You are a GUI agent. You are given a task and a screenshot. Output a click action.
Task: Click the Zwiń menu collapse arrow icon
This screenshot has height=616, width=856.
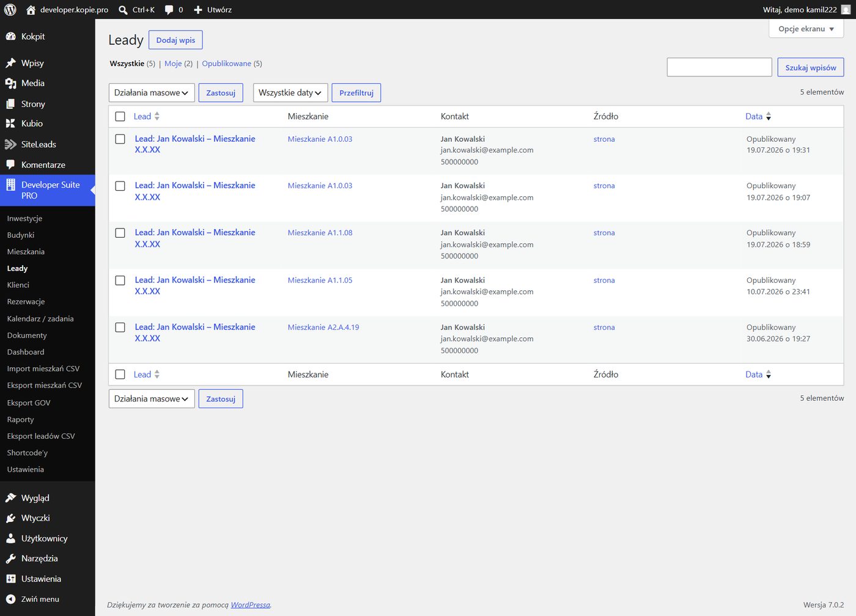click(x=10, y=599)
